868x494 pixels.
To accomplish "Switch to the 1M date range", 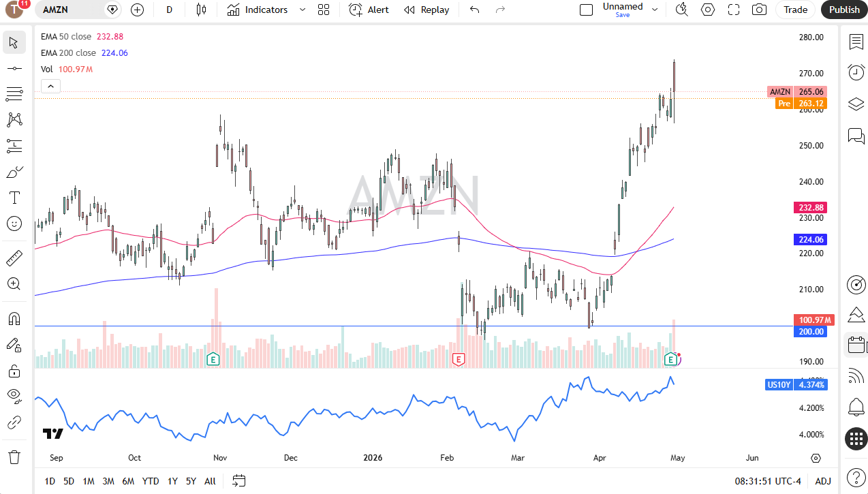I will (x=89, y=481).
